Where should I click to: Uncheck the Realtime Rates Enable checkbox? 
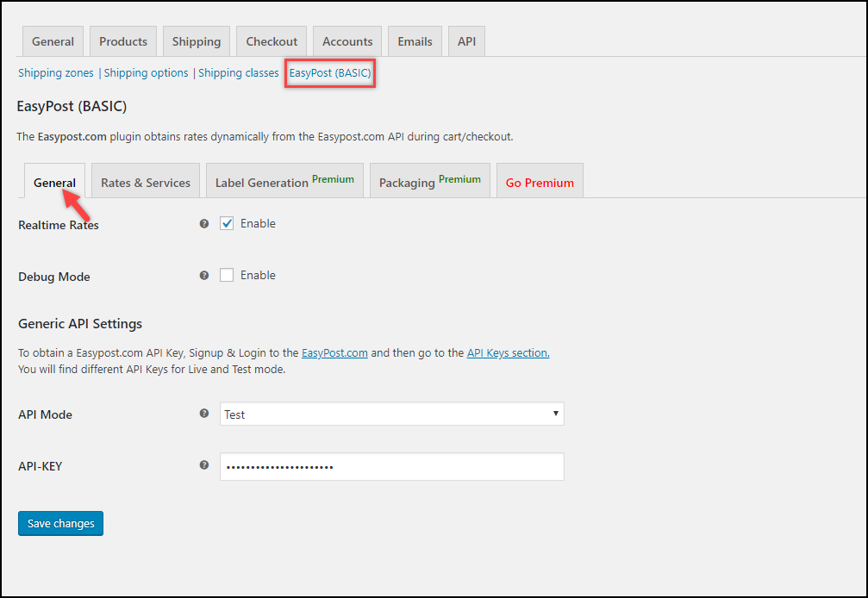(227, 223)
